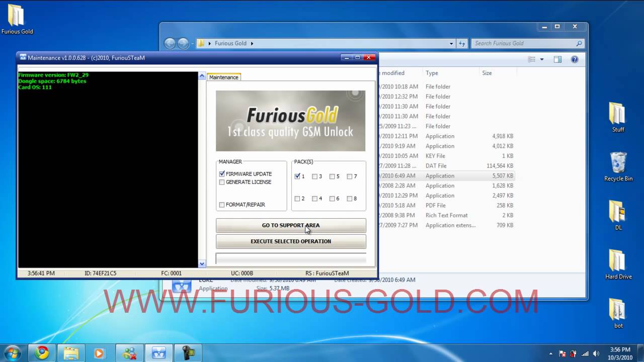Click the volume speaker tray icon
644x362 pixels.
[x=596, y=353]
